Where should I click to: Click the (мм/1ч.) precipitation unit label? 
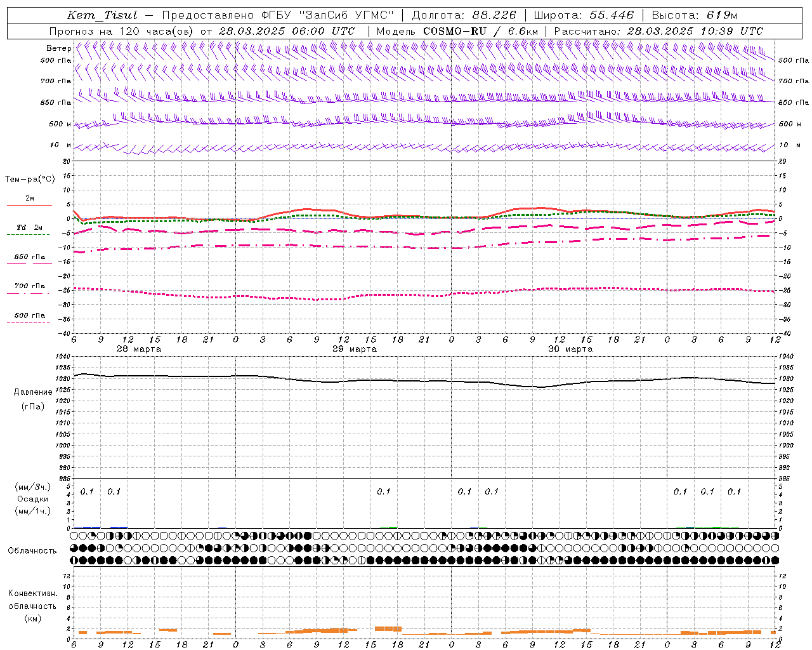click(33, 511)
